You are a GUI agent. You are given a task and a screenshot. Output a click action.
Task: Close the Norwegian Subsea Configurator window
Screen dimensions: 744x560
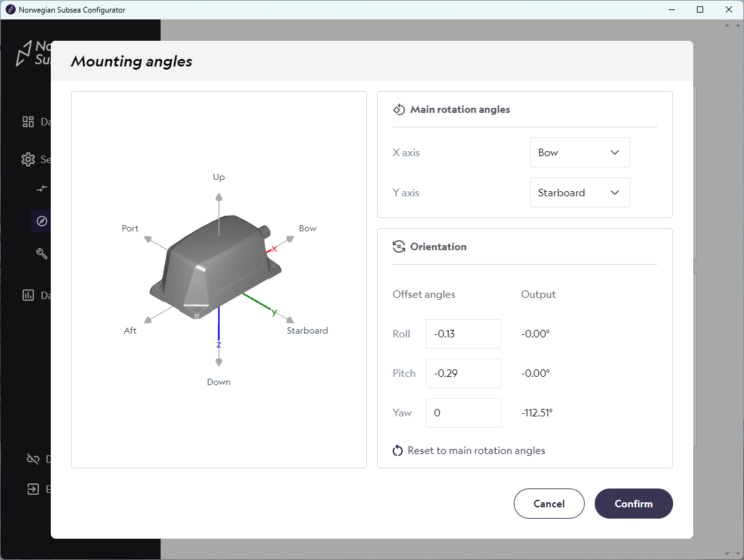pyautogui.click(x=729, y=9)
